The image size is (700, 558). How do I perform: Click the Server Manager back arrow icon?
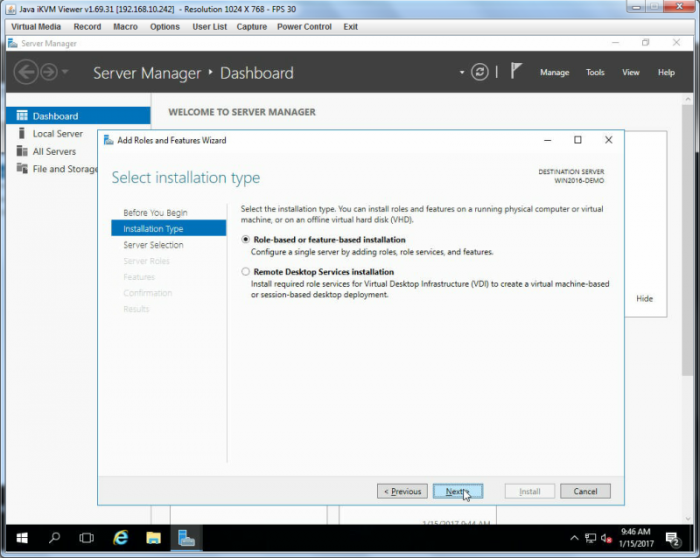point(26,72)
